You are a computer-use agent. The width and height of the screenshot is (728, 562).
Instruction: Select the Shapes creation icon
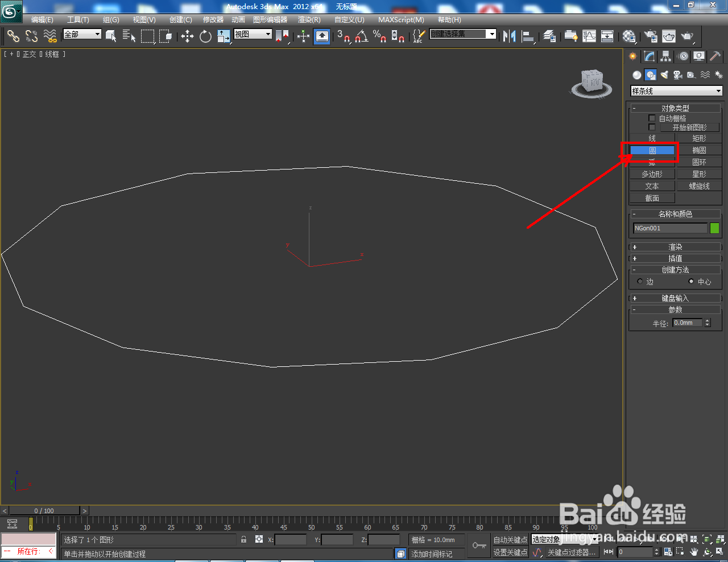point(650,75)
